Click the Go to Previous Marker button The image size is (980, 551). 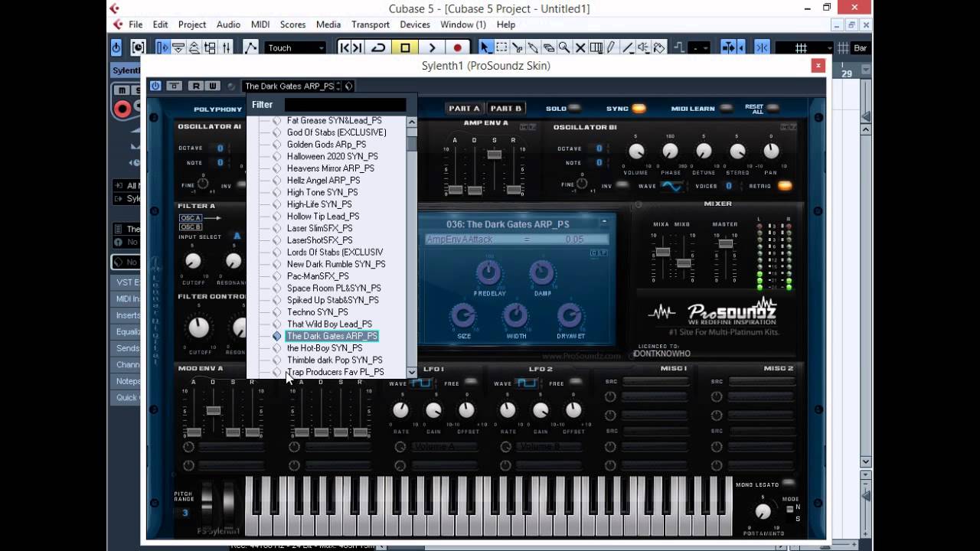tap(344, 47)
